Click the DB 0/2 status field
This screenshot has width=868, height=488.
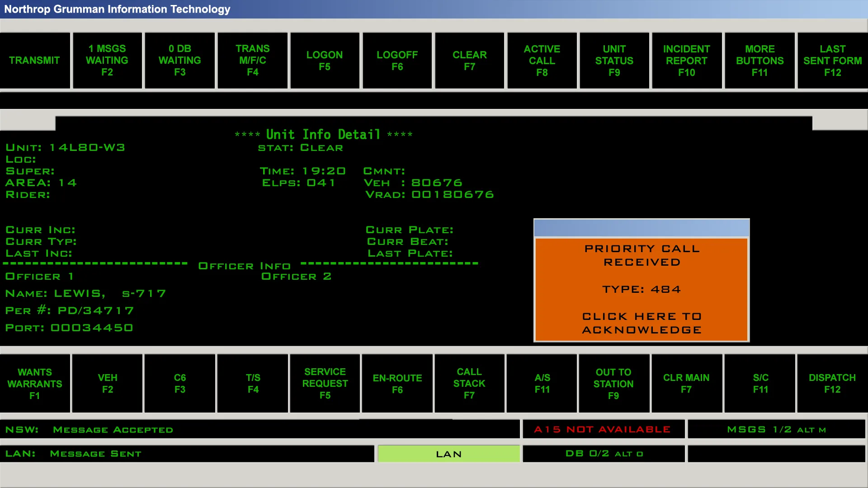point(604,453)
